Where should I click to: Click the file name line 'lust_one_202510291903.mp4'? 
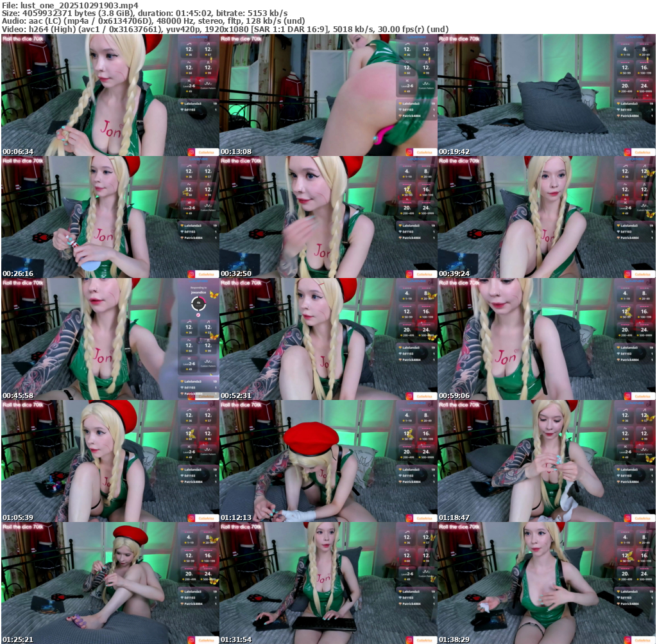coord(70,5)
